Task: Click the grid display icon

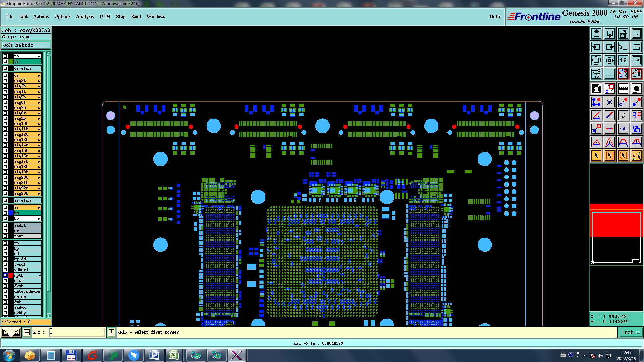Action: pyautogui.click(x=609, y=74)
